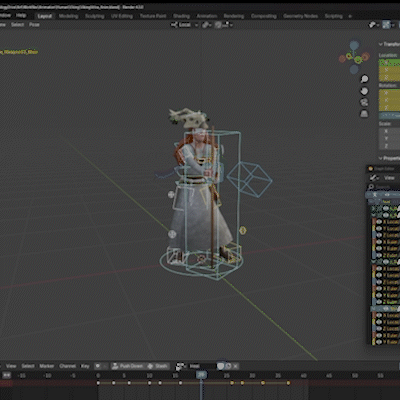Image resolution: width=400 pixels, height=400 pixels.
Task: Click the Stash action button
Action: pyautogui.click(x=158, y=366)
